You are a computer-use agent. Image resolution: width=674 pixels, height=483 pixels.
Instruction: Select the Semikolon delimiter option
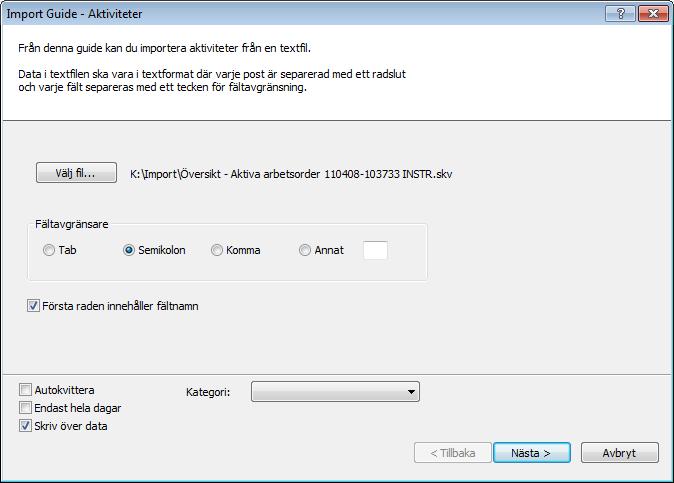pos(129,250)
